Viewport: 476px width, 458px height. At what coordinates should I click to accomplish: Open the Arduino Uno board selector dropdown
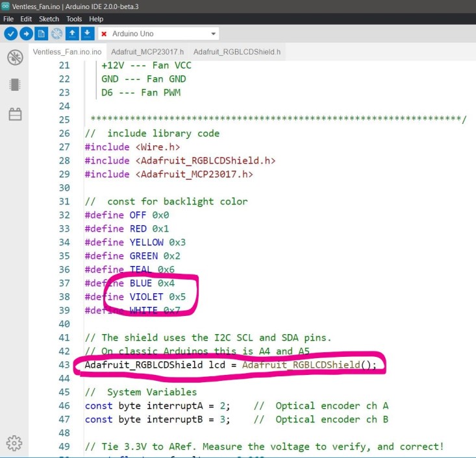pyautogui.click(x=158, y=34)
